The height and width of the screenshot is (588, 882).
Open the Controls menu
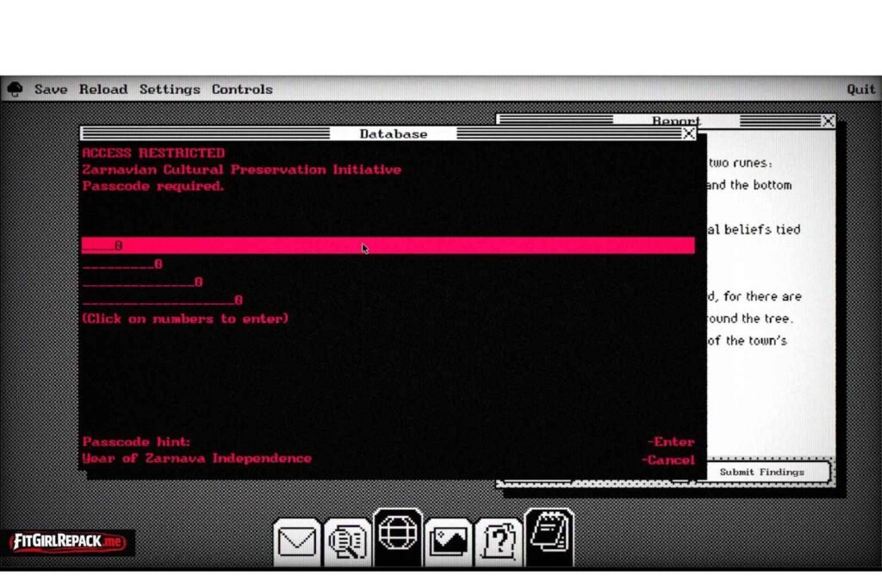click(242, 89)
